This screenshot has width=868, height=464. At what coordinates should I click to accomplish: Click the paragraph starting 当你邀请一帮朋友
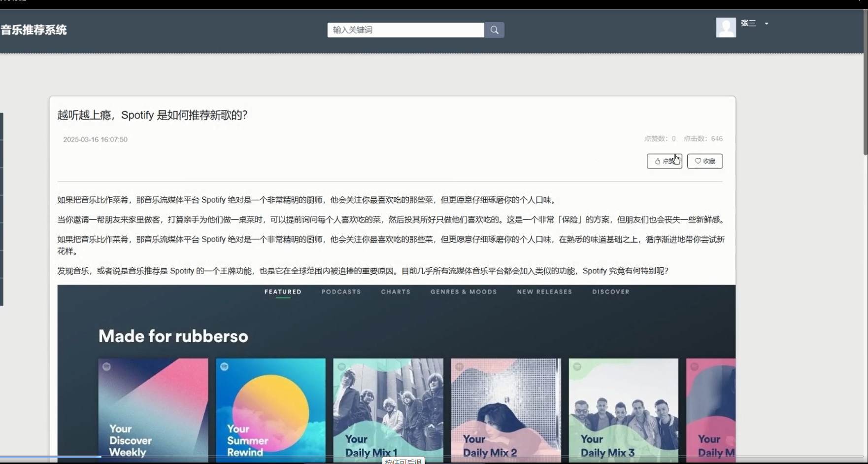(391, 220)
